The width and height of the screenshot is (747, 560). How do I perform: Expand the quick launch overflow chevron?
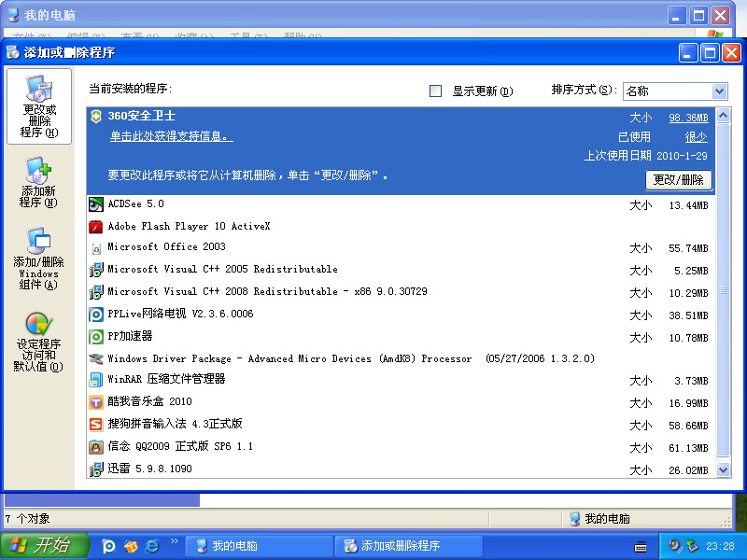(174, 541)
